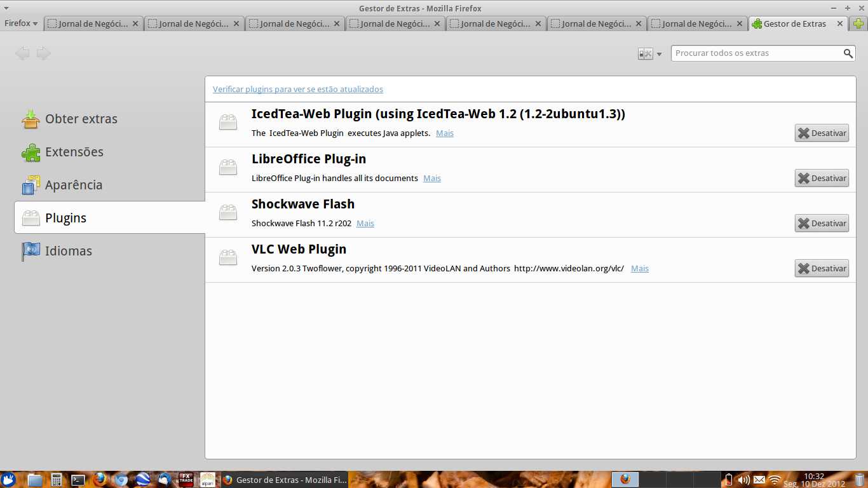Show more about LibreOffice Plug-in
The width and height of the screenshot is (868, 488).
click(432, 178)
